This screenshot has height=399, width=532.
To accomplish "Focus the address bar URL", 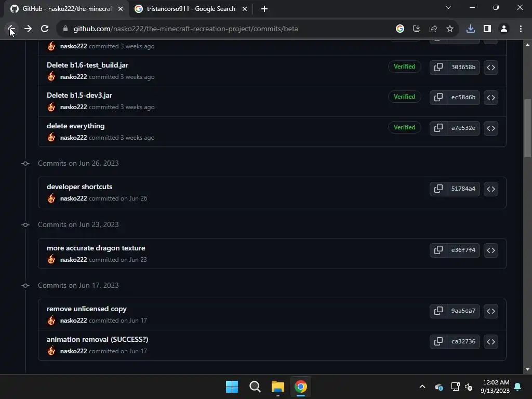I will (x=185, y=29).
